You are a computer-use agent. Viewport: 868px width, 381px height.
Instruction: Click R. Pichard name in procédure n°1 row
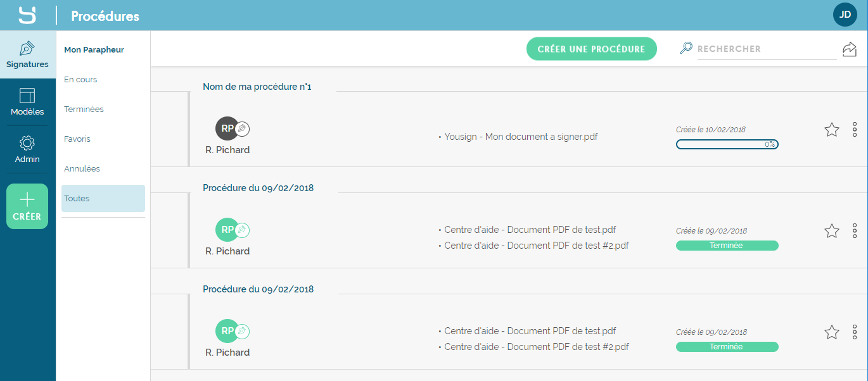(x=227, y=150)
